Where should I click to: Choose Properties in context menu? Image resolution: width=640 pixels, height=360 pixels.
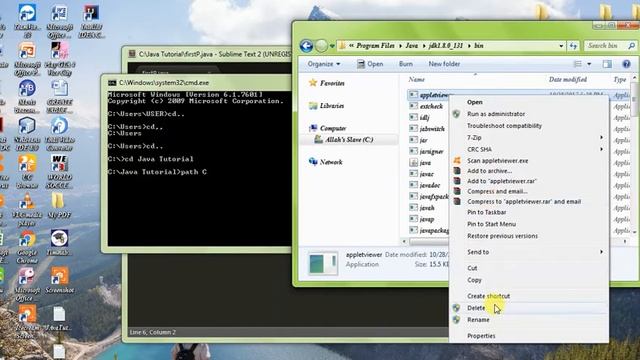coord(529,336)
